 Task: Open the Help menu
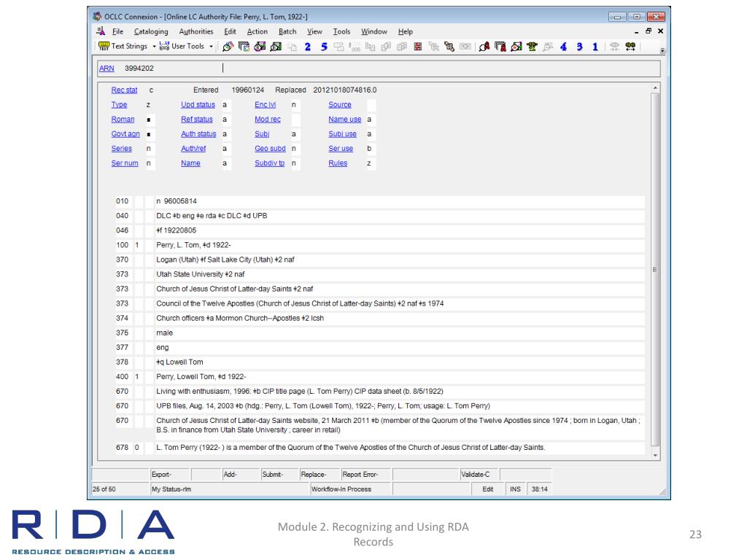[x=406, y=31]
